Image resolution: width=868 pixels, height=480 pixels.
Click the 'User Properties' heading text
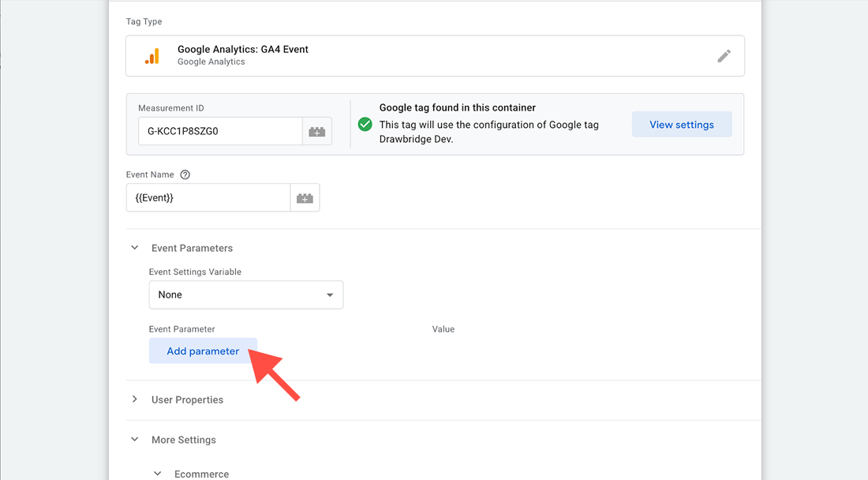click(187, 399)
